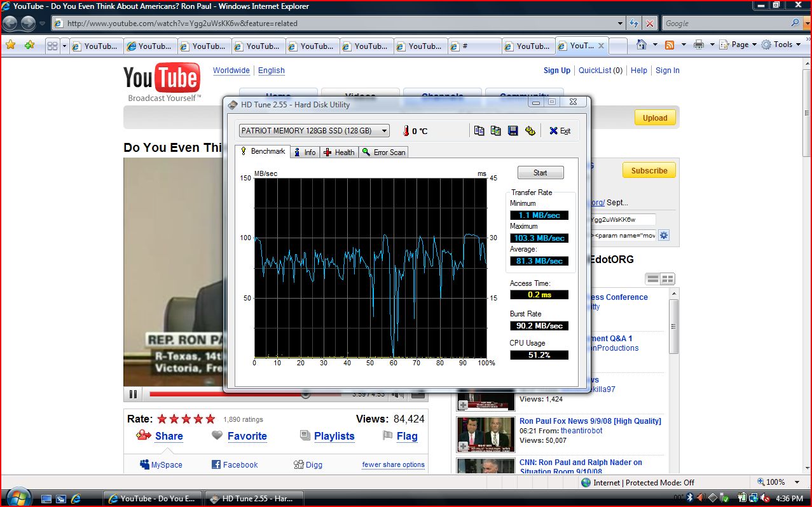
Task: Click the English language link
Action: point(272,71)
